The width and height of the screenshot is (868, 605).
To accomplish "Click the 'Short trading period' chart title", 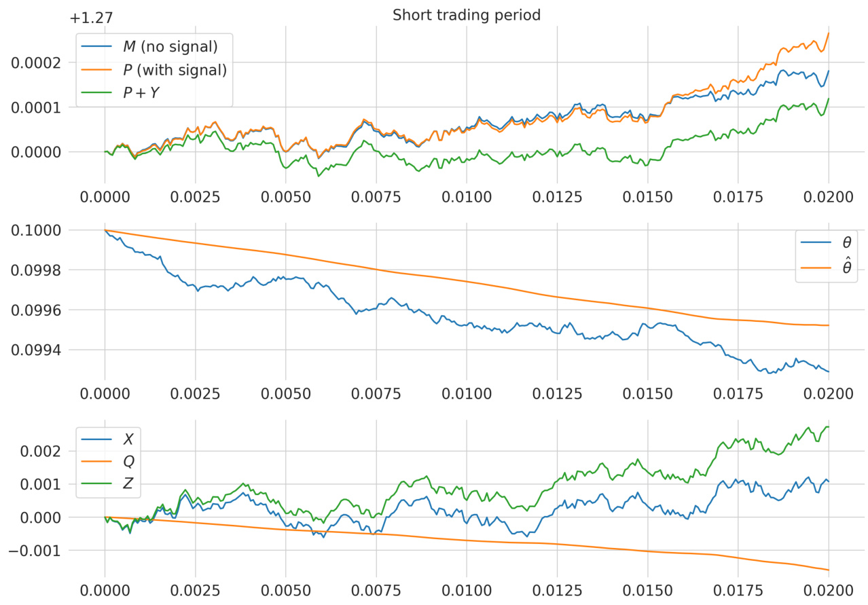I will pos(467,15).
